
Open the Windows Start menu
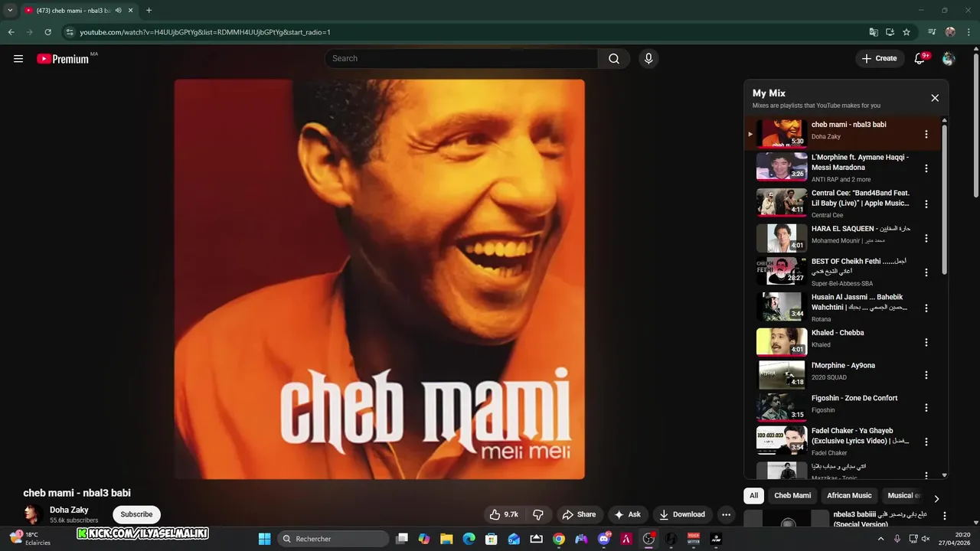(264, 539)
